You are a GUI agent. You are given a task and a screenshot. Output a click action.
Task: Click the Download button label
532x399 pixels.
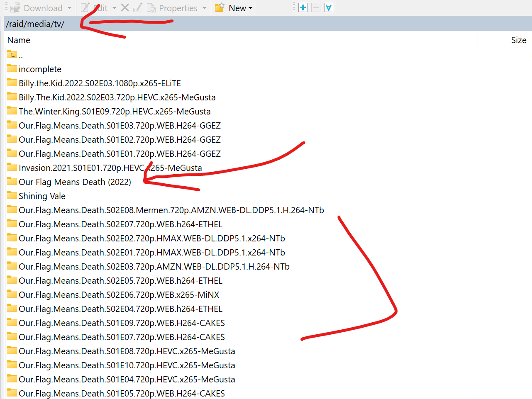44,7
